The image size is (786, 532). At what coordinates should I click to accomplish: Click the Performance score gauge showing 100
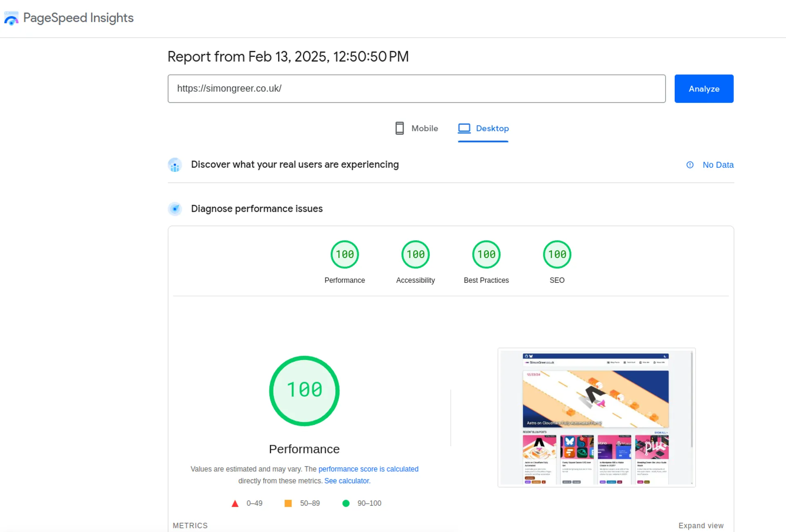tap(344, 254)
